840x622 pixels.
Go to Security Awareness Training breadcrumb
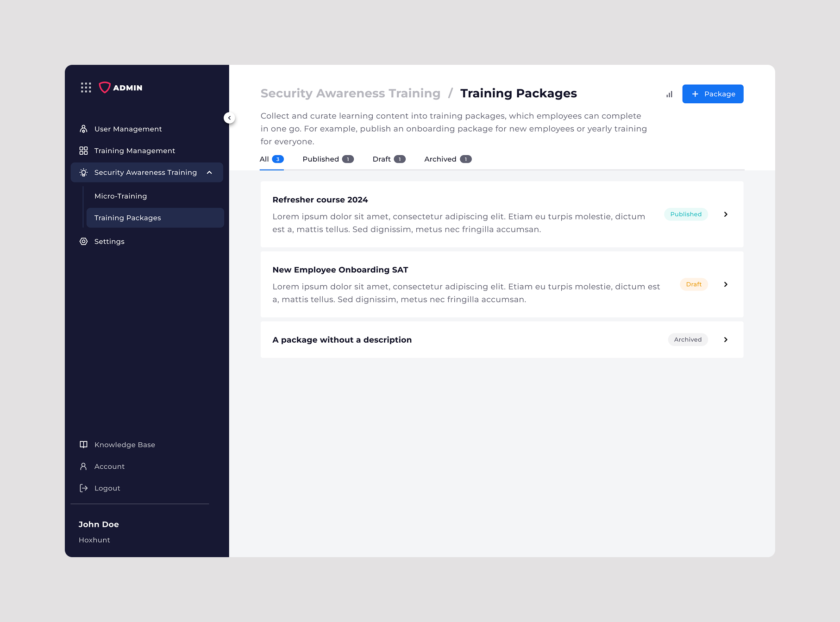pyautogui.click(x=351, y=93)
